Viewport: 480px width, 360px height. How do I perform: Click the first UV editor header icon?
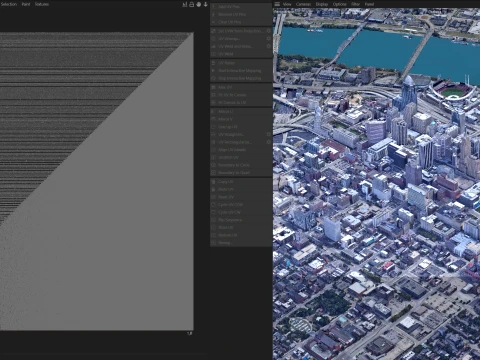coord(185,4)
